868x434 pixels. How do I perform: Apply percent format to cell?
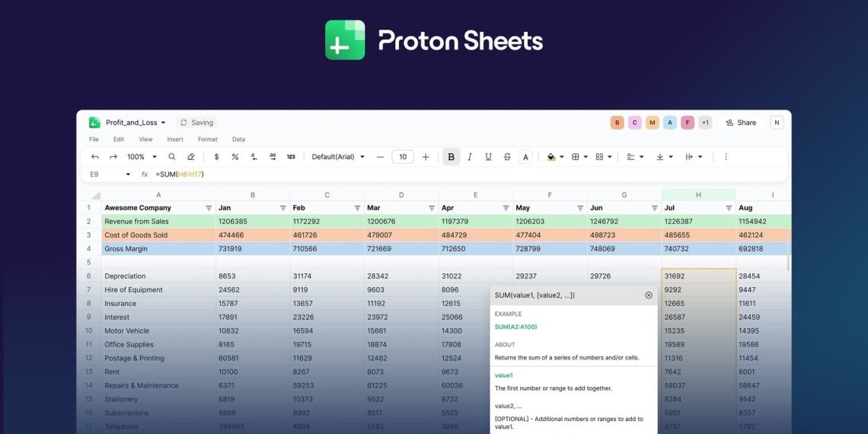[235, 157]
